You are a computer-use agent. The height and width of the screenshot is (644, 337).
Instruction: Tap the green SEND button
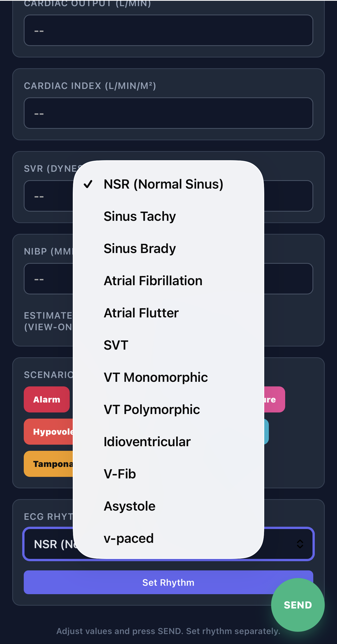[x=298, y=605]
